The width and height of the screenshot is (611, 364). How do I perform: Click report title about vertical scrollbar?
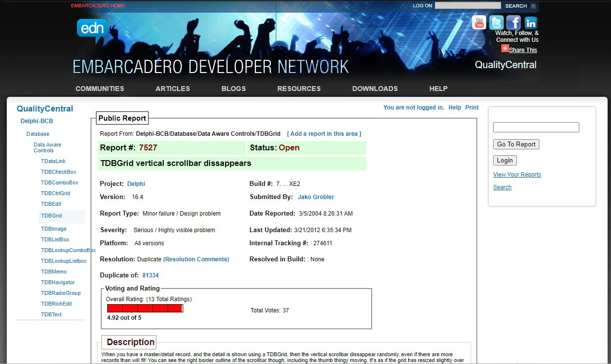point(176,164)
